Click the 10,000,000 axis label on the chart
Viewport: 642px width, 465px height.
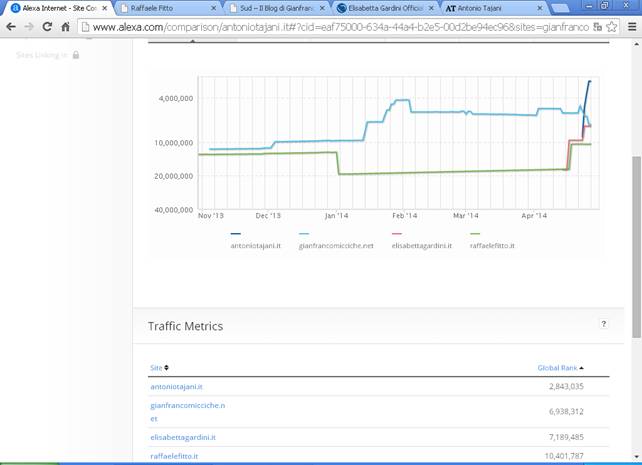[x=174, y=143]
